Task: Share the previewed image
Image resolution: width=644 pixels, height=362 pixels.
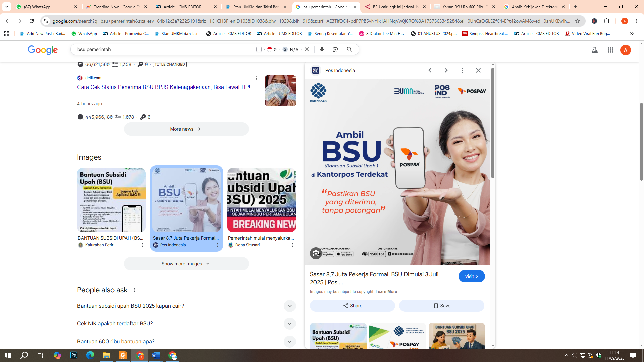Action: point(353,306)
